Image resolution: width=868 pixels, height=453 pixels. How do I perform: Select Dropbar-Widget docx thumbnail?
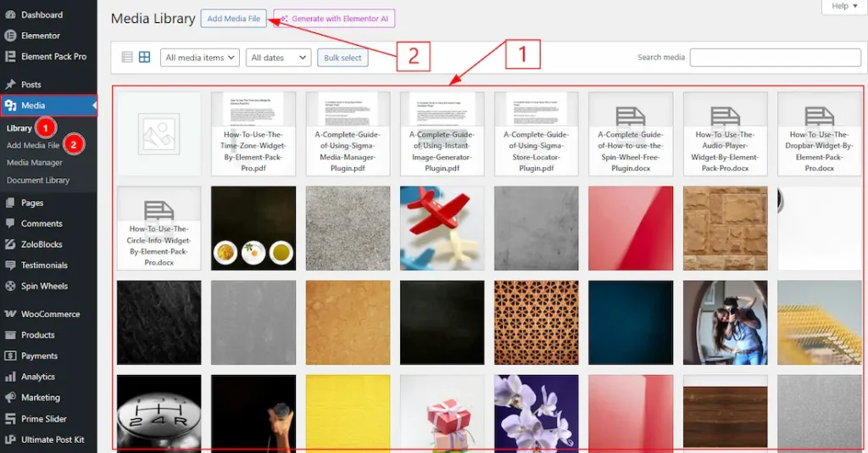pos(820,134)
